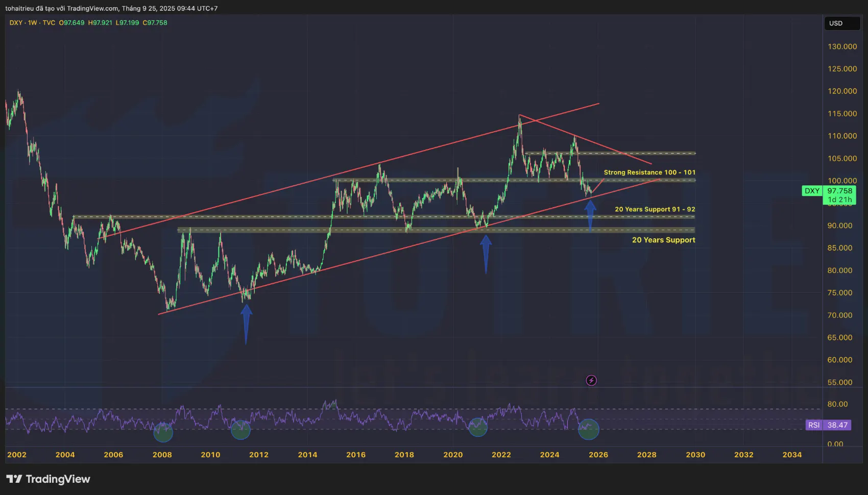
Task: Click the green RSI circle near 2021
Action: [478, 427]
